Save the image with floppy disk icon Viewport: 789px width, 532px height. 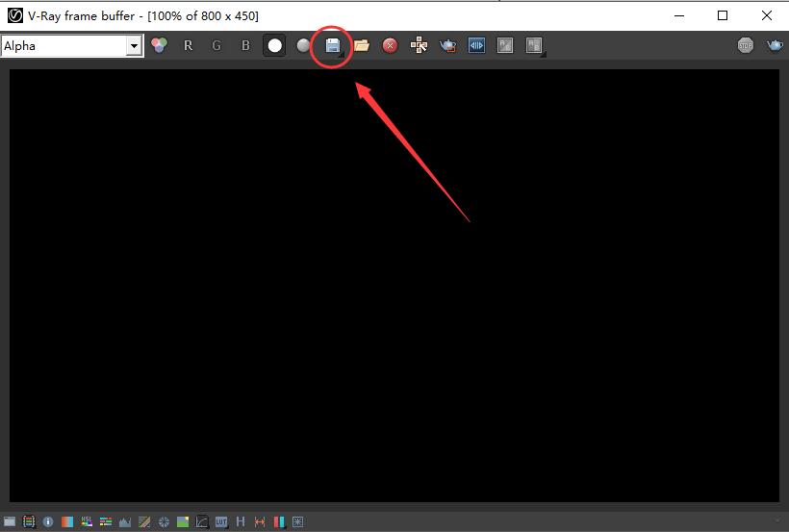coord(332,46)
